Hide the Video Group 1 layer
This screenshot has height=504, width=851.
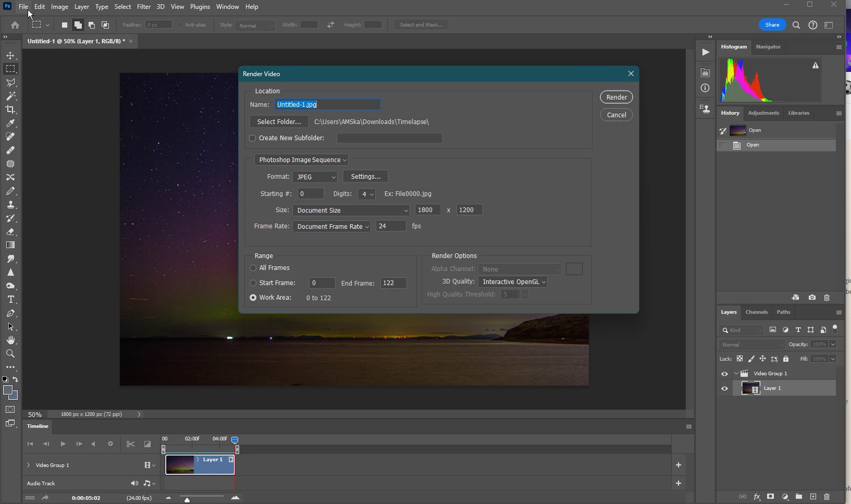724,374
